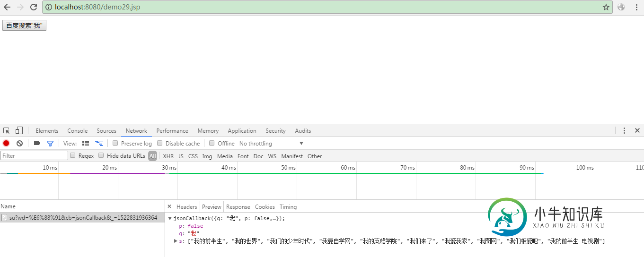Filter requests by CSS
The height and width of the screenshot is (257, 644).
[193, 156]
